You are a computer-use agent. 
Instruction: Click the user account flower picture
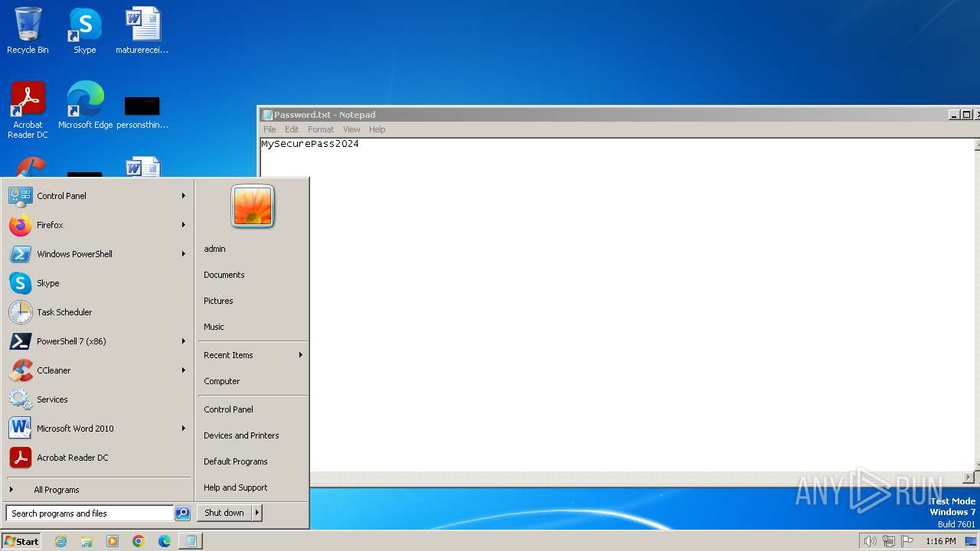coord(253,207)
